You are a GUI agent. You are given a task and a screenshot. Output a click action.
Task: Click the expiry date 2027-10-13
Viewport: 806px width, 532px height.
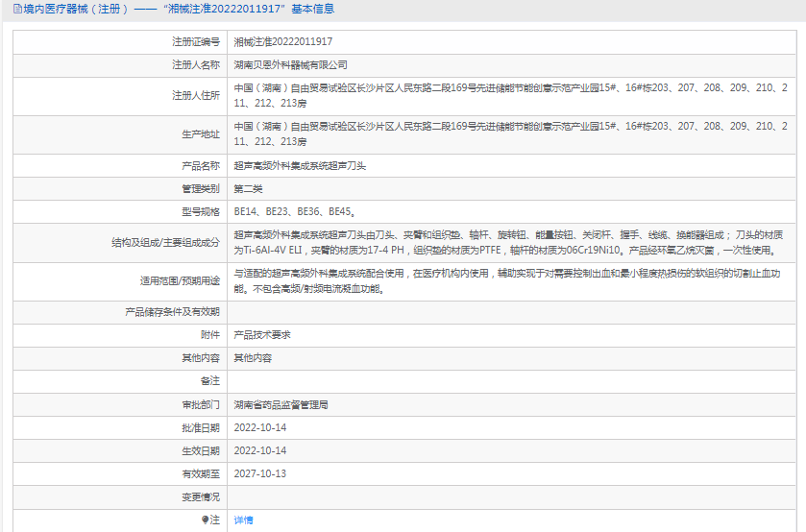point(259,474)
